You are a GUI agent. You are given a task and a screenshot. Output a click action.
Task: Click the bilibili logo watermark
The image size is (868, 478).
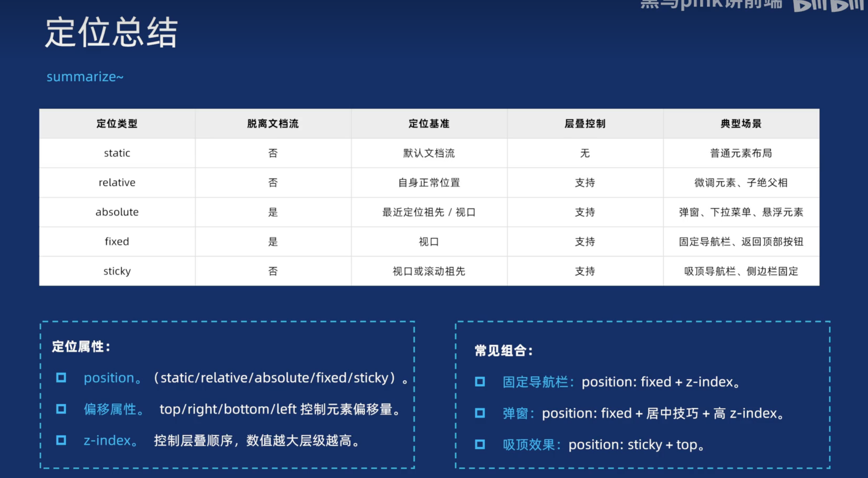click(828, 6)
